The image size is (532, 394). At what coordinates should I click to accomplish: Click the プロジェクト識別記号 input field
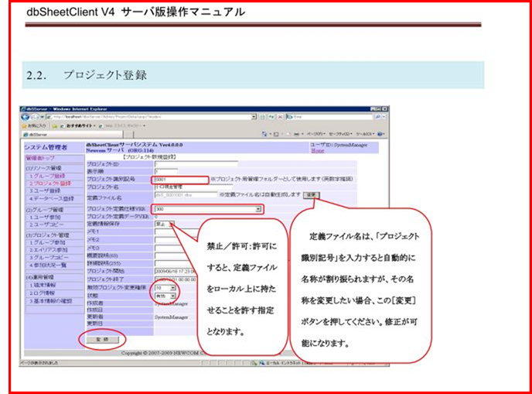(180, 180)
